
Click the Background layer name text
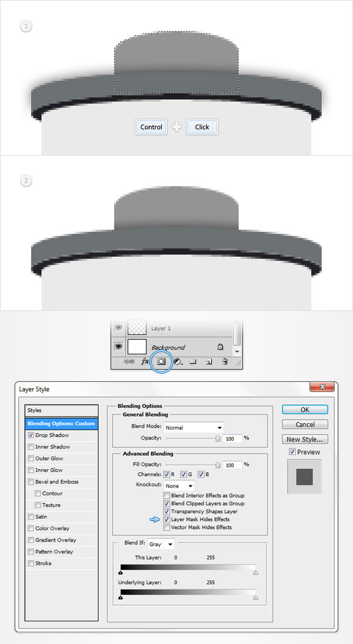click(x=168, y=347)
